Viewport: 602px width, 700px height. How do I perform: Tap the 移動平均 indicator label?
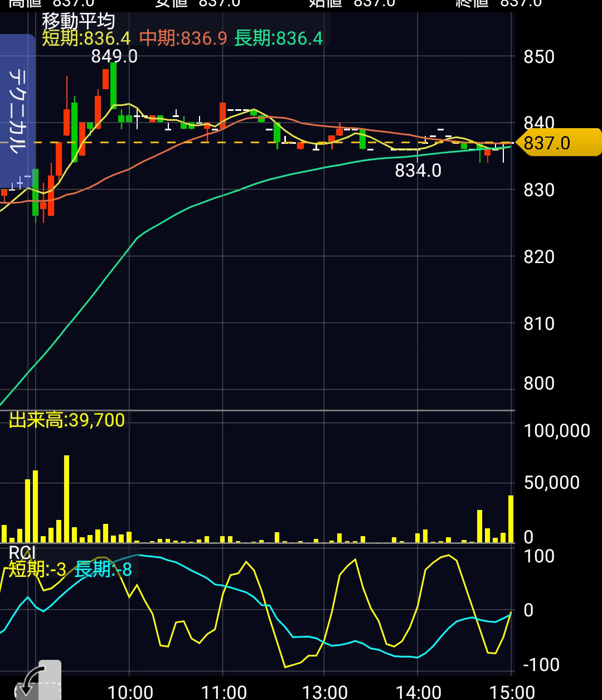pos(78,21)
